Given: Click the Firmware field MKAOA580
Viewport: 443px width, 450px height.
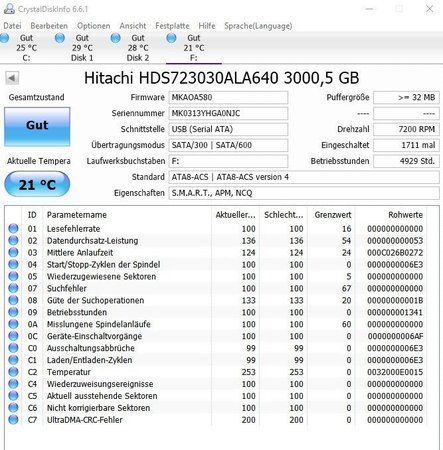Looking at the screenshot, I should (228, 97).
